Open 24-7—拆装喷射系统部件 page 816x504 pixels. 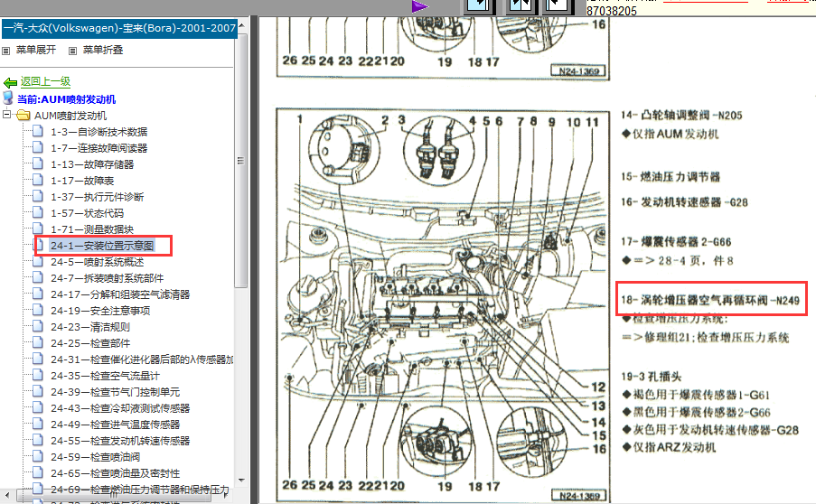(x=107, y=278)
